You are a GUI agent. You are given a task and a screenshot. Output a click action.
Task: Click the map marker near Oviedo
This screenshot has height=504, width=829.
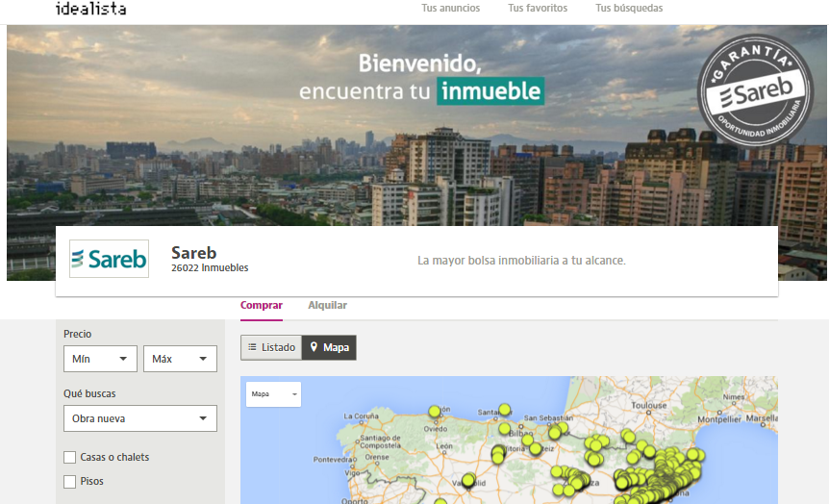tap(435, 411)
